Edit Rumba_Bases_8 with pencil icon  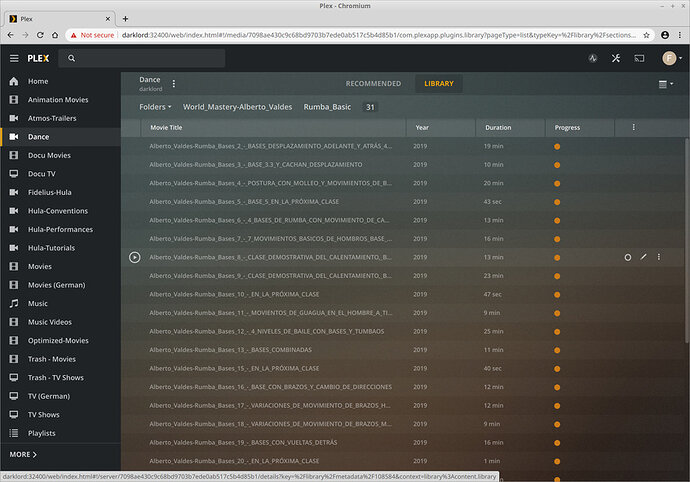tap(643, 257)
